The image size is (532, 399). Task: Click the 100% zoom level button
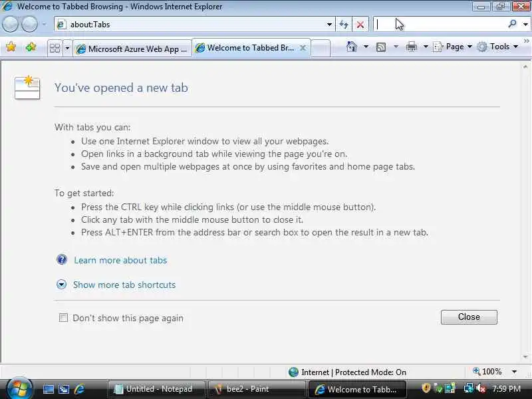[487, 372]
